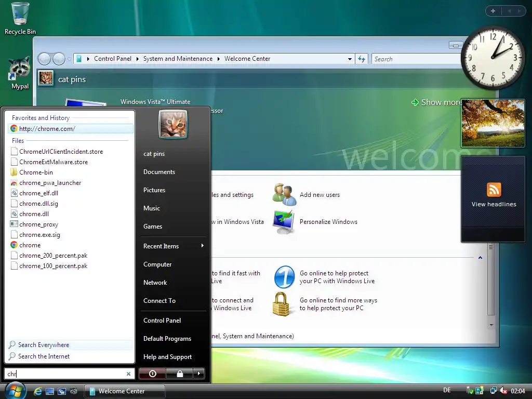The height and width of the screenshot is (399, 532).
Task: Open Music from Start menu
Action: (152, 208)
